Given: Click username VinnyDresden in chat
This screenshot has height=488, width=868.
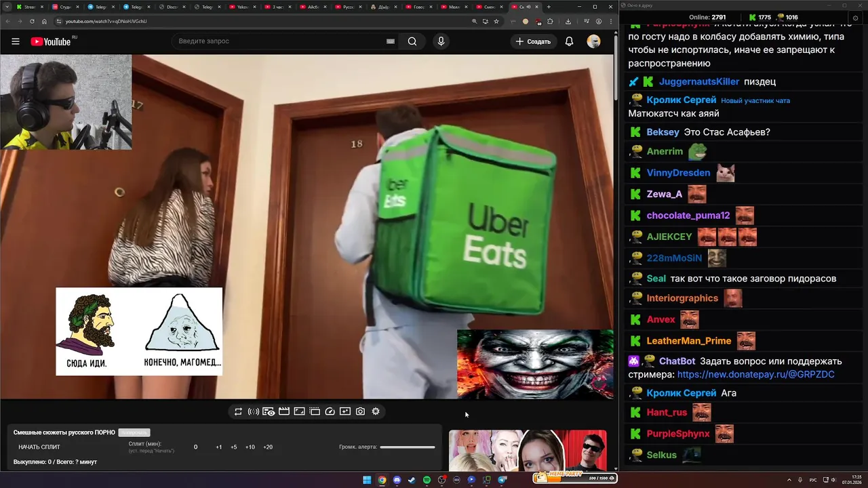Looking at the screenshot, I should coord(678,173).
